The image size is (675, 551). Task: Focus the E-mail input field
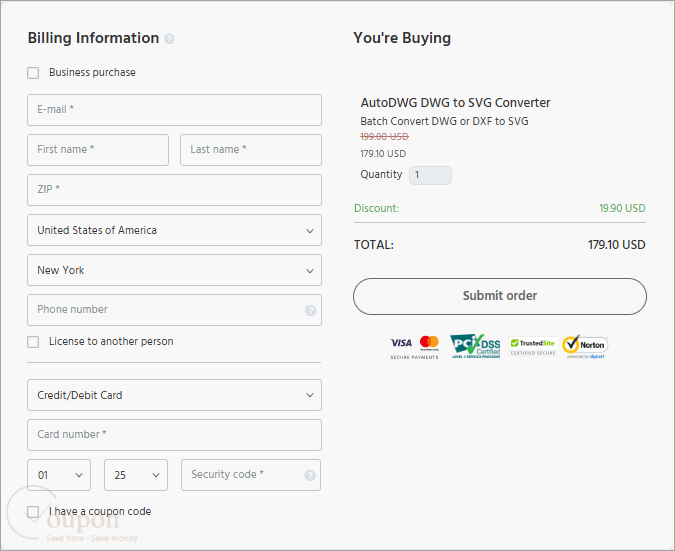(174, 110)
